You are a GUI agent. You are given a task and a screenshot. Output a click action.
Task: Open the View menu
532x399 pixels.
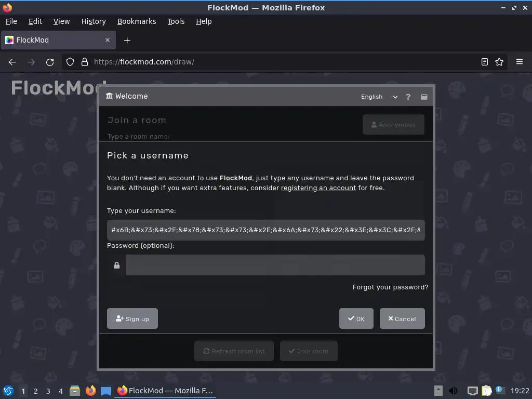tap(61, 21)
